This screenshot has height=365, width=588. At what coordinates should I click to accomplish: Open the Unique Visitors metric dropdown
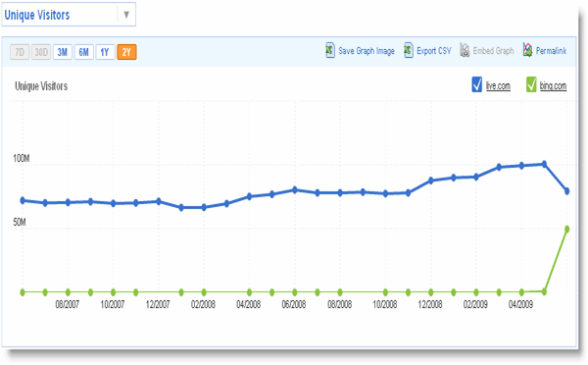69,15
